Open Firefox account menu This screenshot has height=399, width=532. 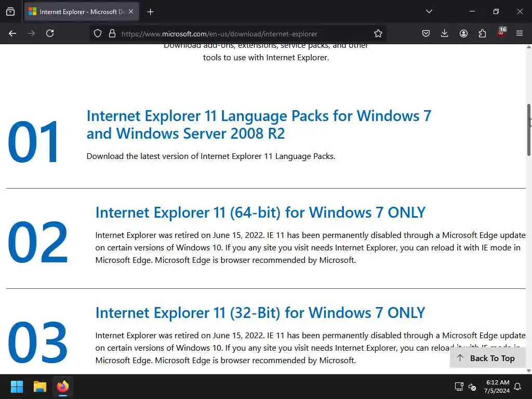tap(463, 33)
